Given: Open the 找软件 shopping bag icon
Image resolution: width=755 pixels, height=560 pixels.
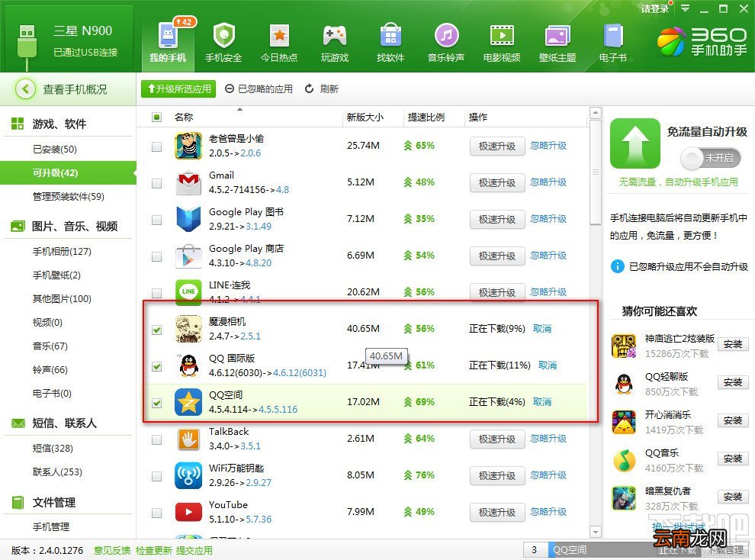Looking at the screenshot, I should click(390, 36).
